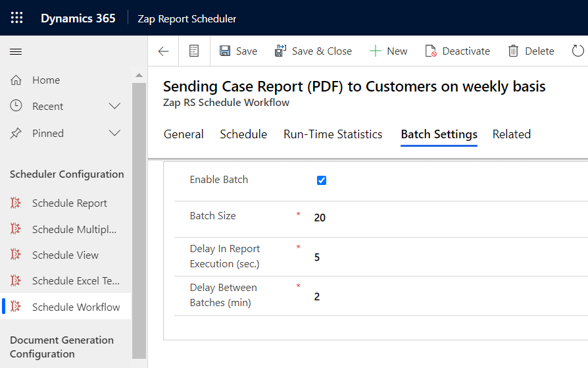This screenshot has width=588, height=368.
Task: Click the Recent clock icon
Action: point(16,106)
